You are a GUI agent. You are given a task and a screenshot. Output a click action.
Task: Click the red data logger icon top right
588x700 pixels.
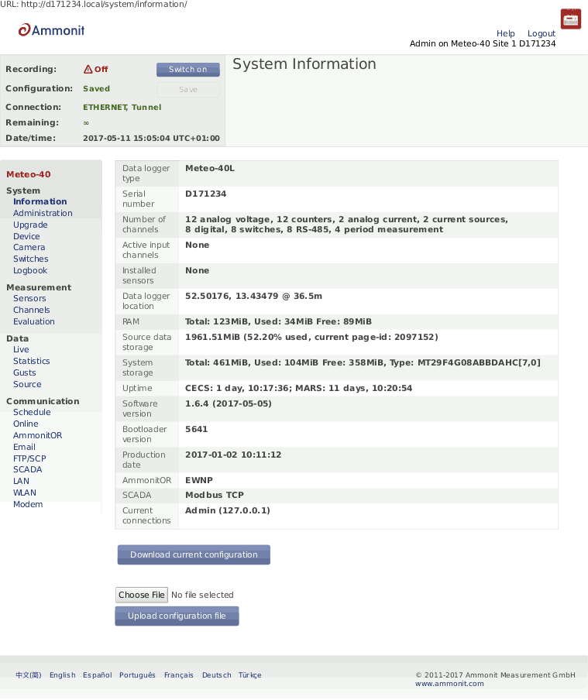[x=571, y=19]
